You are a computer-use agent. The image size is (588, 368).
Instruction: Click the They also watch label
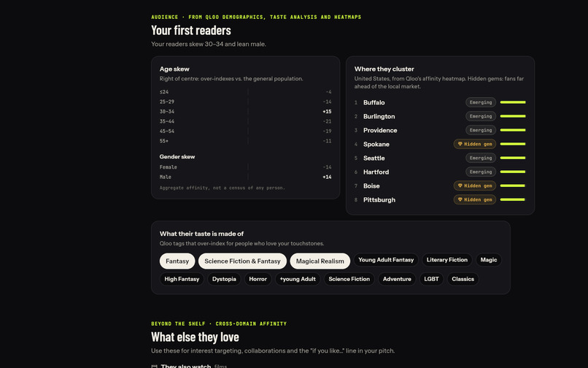pos(185,366)
